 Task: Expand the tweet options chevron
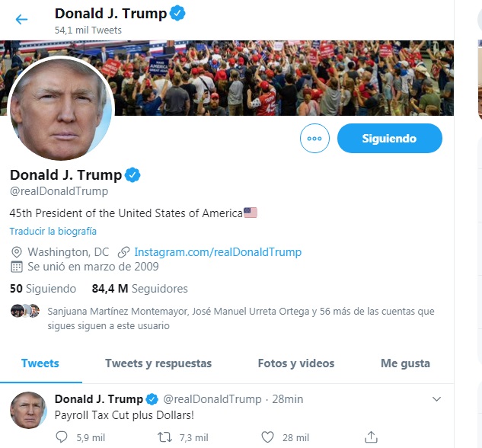436,399
